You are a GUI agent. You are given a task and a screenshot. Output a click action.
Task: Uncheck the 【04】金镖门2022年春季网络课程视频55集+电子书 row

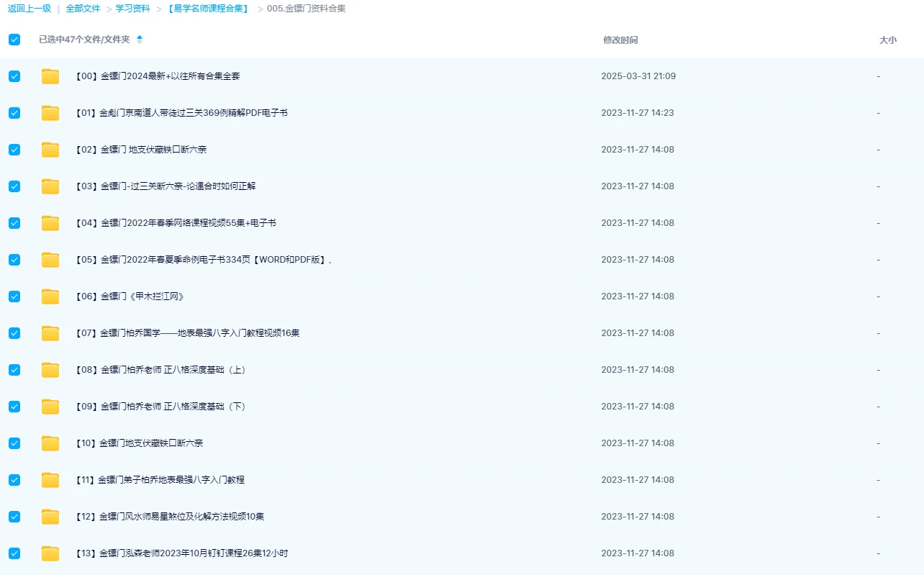[14, 223]
